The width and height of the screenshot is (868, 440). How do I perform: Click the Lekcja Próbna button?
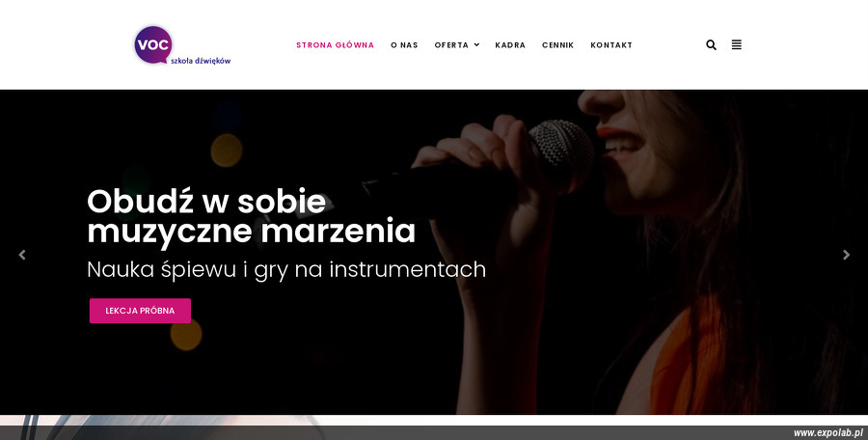[x=140, y=311]
